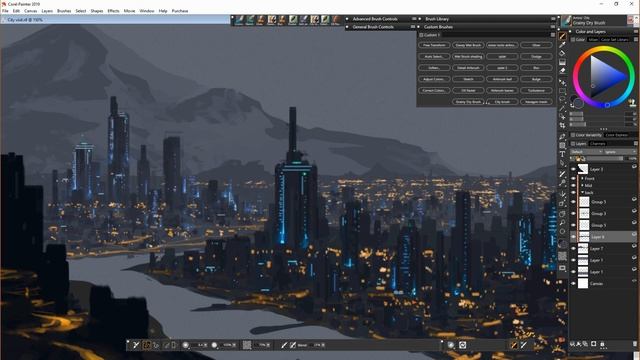Select the Canvas layer thumbnail
This screenshot has height=360, width=640.
pyautogui.click(x=584, y=284)
